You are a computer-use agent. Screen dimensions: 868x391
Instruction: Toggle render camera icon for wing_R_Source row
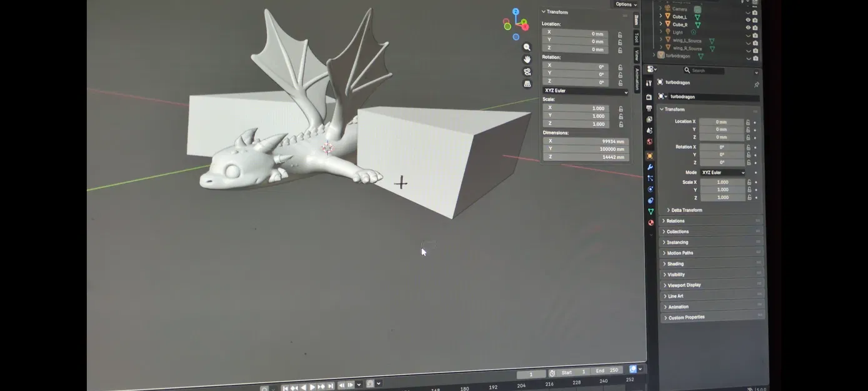[x=756, y=51]
